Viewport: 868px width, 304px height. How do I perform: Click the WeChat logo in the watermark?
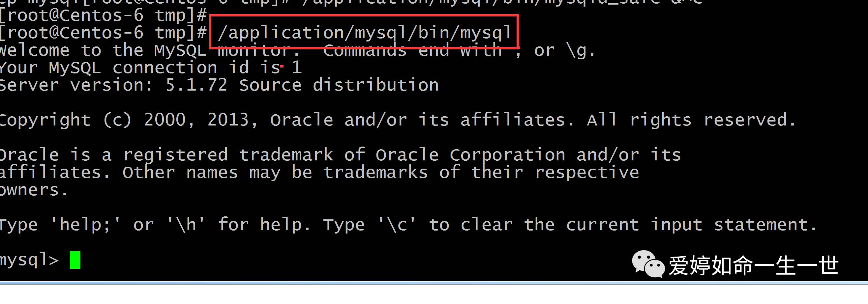[648, 264]
